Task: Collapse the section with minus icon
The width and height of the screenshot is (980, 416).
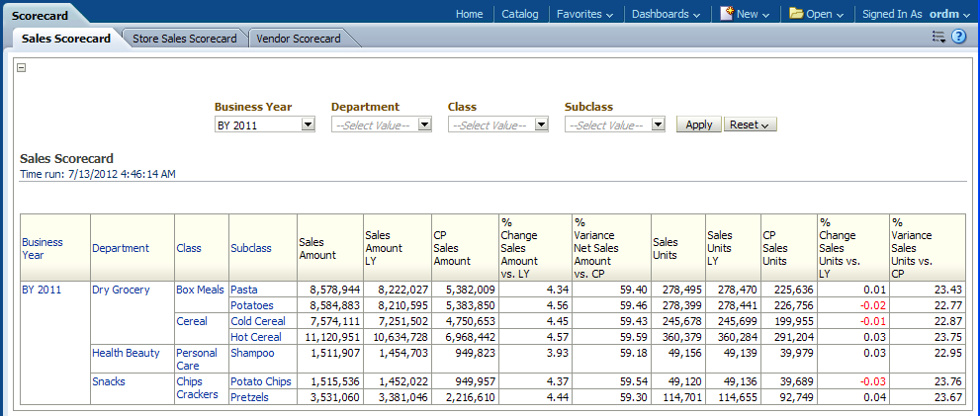Action: click(22, 68)
